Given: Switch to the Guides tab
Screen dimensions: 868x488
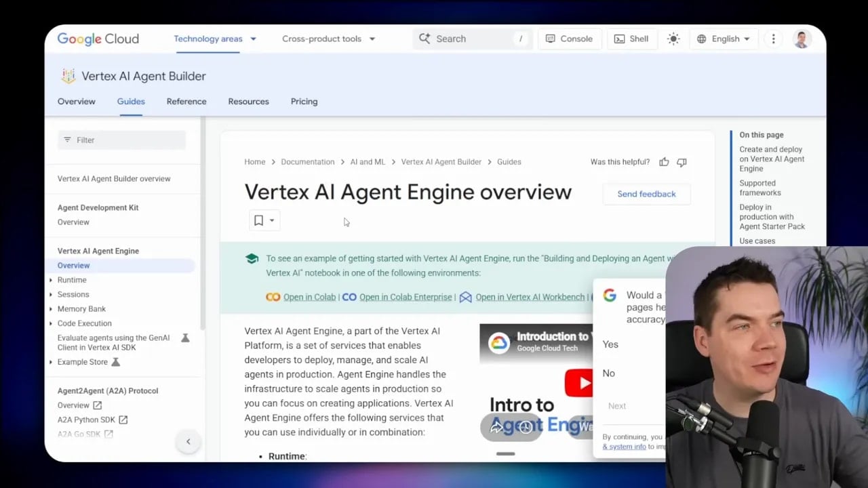Looking at the screenshot, I should pos(131,102).
